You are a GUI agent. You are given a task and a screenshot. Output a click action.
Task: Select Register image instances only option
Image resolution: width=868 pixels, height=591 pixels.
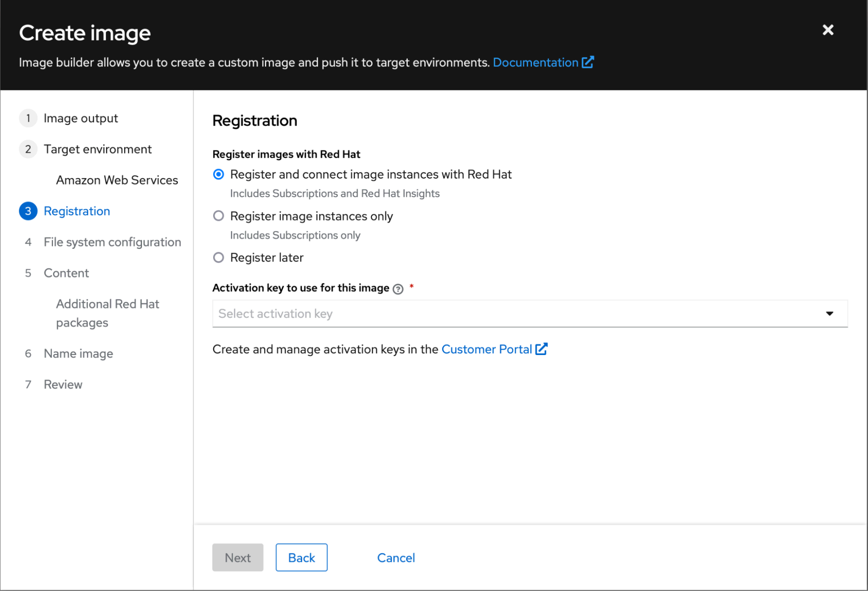click(219, 216)
